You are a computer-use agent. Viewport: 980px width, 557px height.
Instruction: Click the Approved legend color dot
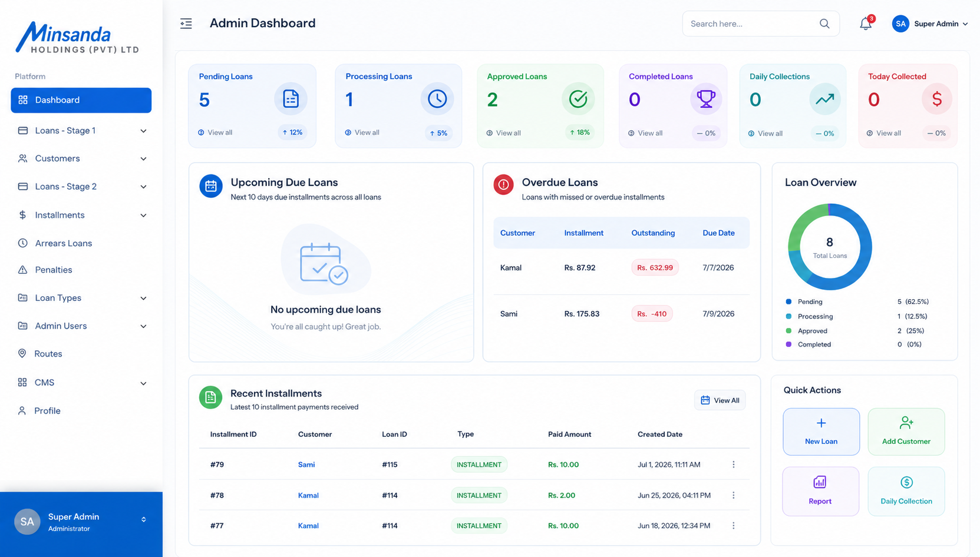point(788,331)
